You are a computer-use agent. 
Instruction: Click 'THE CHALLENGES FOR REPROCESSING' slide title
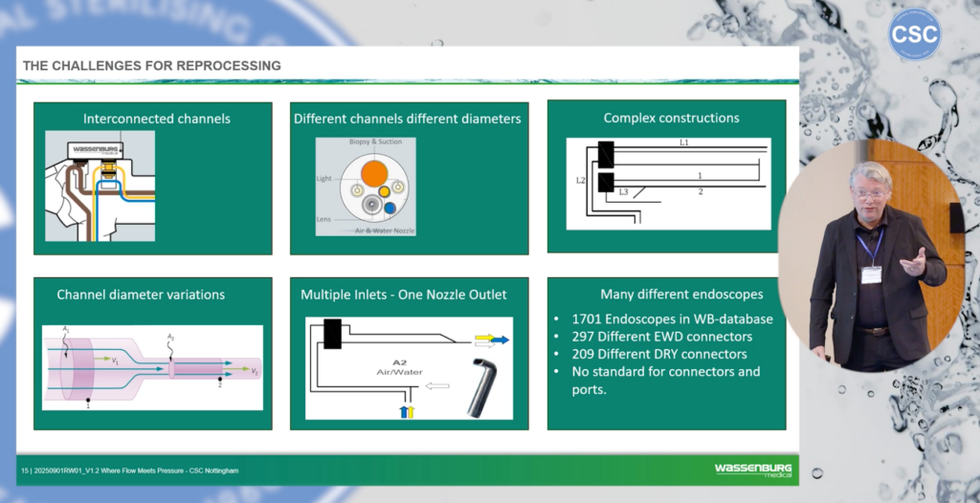click(x=152, y=66)
